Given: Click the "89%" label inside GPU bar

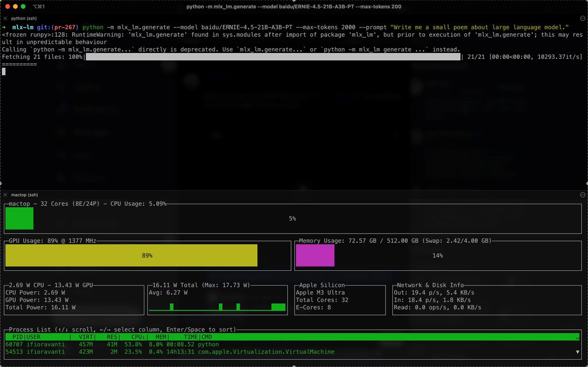Looking at the screenshot, I should point(147,256).
